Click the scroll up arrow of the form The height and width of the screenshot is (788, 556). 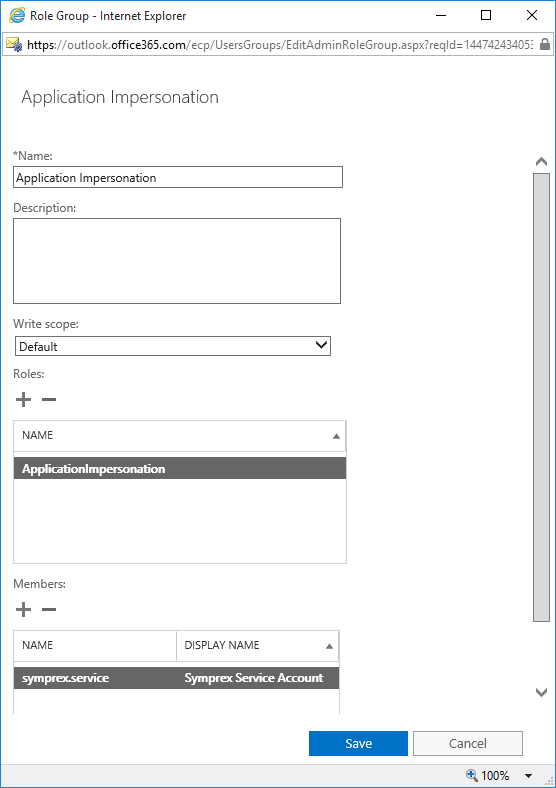tap(541, 161)
